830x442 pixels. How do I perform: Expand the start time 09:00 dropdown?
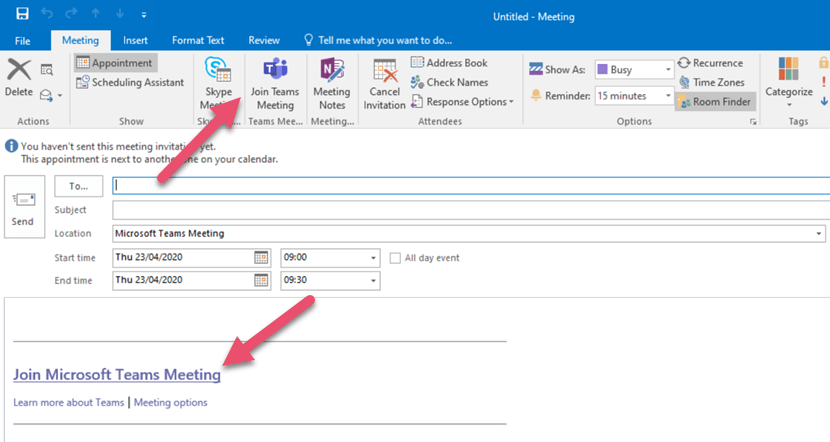pos(373,258)
